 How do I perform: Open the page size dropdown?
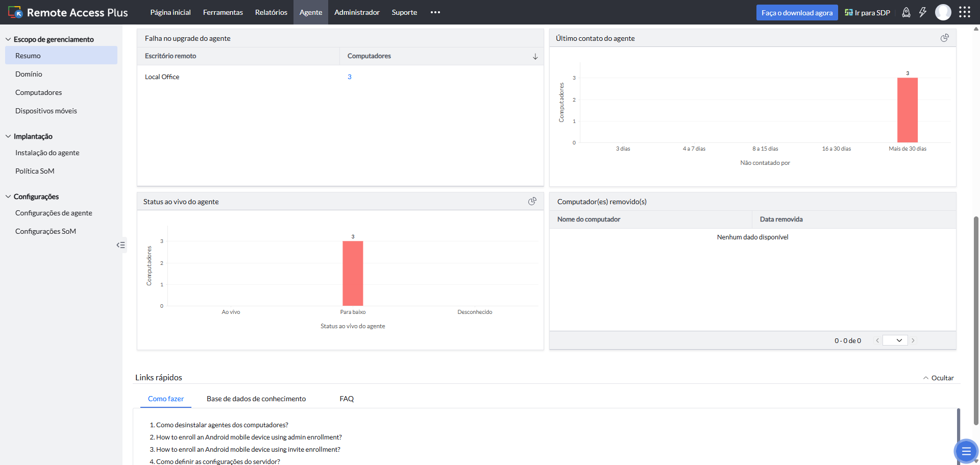click(x=895, y=340)
